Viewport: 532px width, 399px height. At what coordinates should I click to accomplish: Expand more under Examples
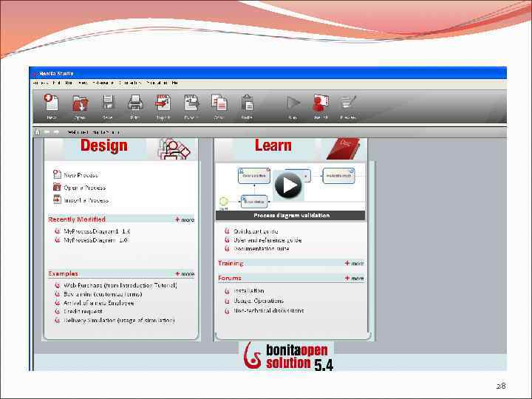tap(185, 274)
